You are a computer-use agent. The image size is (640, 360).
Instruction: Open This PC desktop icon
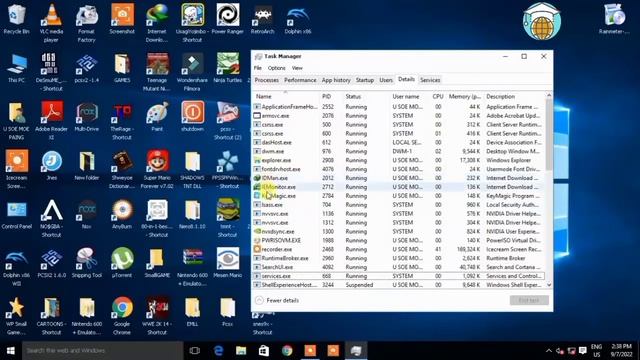click(x=16, y=68)
